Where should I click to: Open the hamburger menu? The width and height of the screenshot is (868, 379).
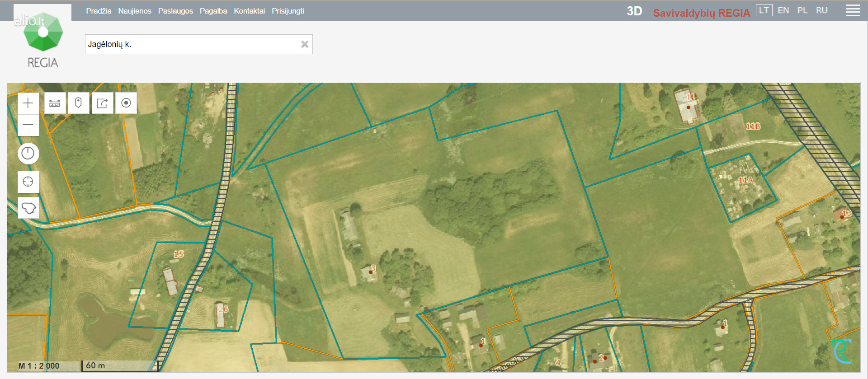click(853, 11)
